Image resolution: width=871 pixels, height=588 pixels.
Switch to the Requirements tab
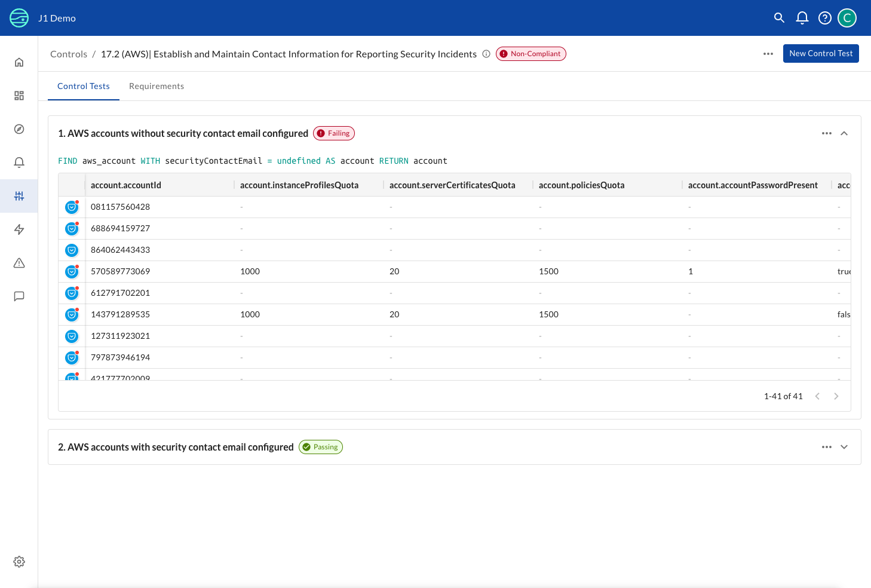click(157, 86)
